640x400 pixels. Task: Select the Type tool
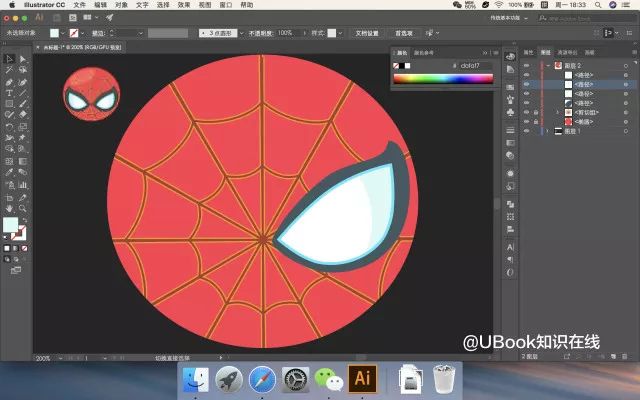pyautogui.click(x=9, y=93)
